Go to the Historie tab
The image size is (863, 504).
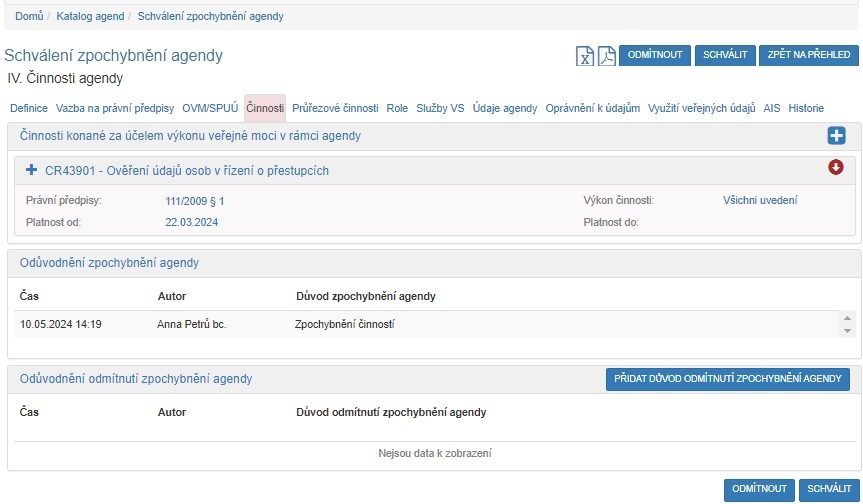click(806, 108)
